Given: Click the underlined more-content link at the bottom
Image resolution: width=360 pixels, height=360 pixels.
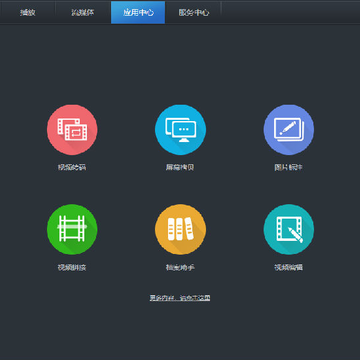Looking at the screenshot, I should point(180,298).
